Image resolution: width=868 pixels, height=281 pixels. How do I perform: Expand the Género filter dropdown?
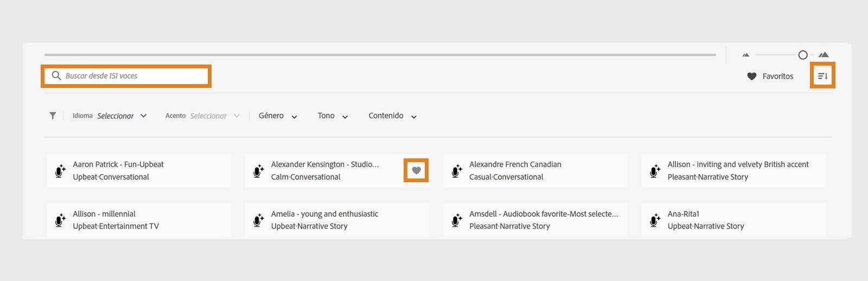coord(278,116)
